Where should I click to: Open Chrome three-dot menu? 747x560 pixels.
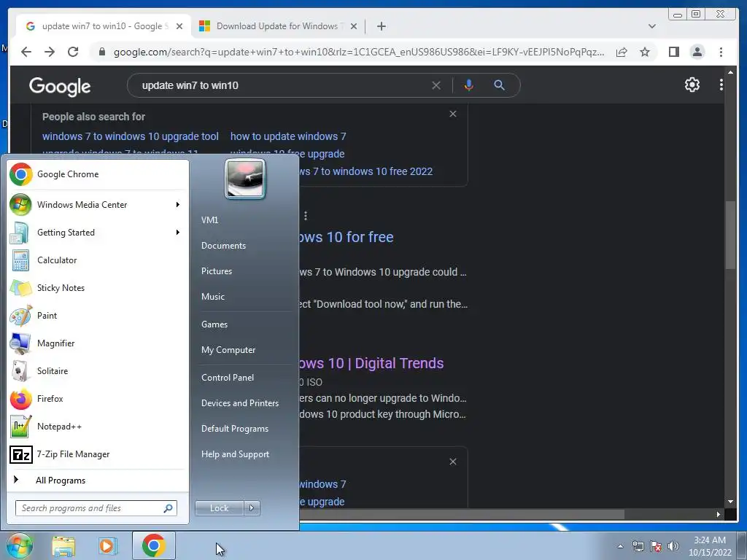click(x=721, y=52)
